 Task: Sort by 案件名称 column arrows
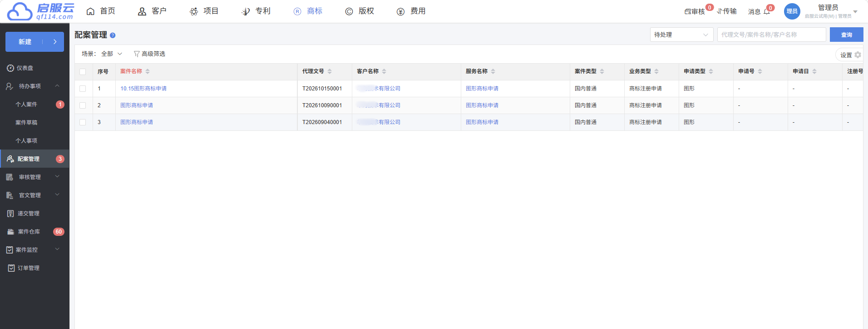coord(148,71)
